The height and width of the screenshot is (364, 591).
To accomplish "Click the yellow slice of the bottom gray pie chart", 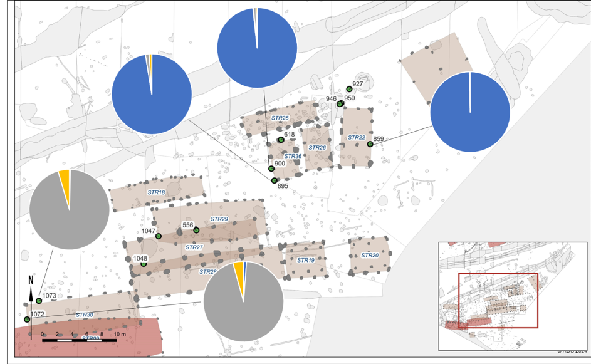I will [x=239, y=272].
